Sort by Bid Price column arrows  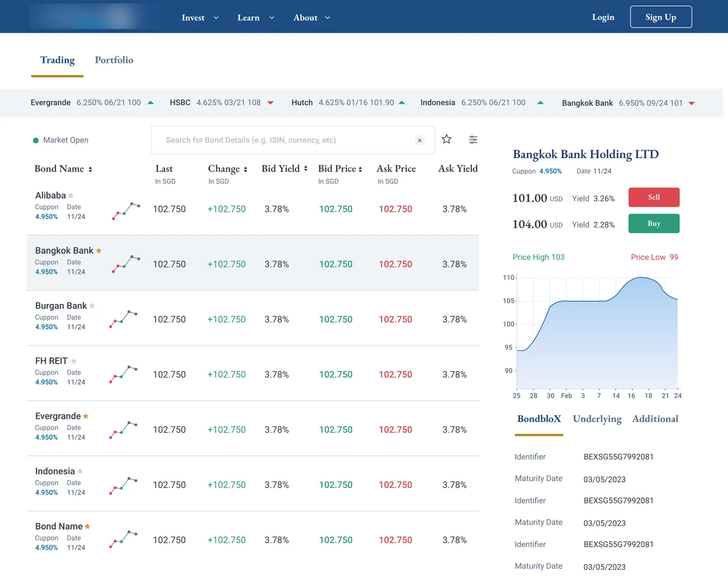tap(360, 170)
